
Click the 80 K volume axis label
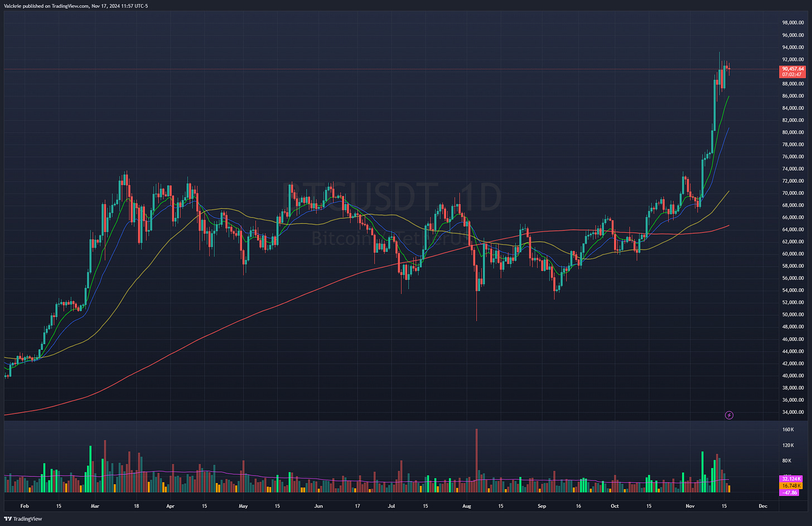tap(787, 461)
